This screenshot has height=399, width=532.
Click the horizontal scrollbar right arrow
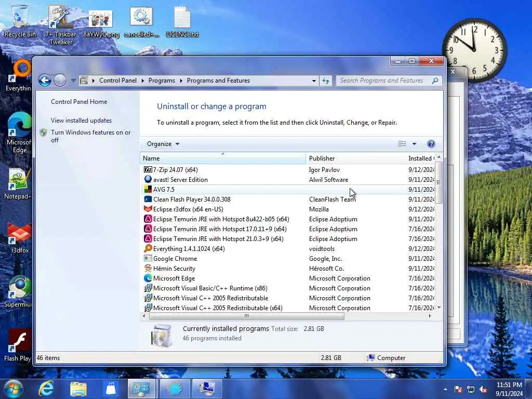430,316
